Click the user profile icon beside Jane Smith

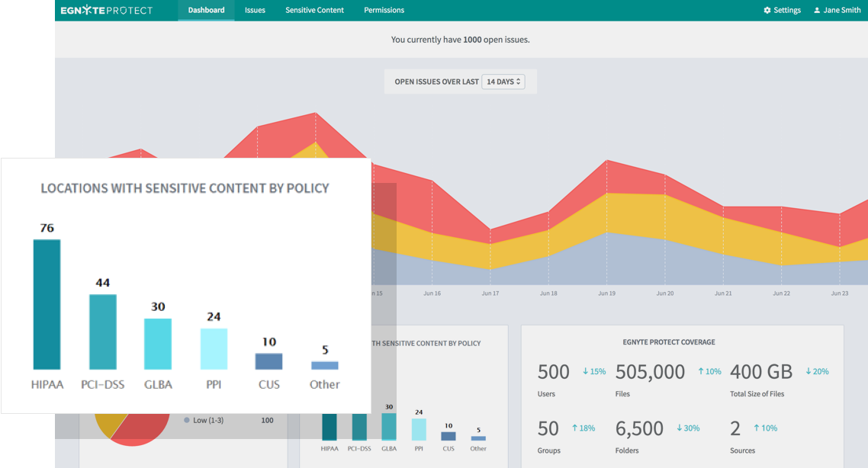point(817,11)
